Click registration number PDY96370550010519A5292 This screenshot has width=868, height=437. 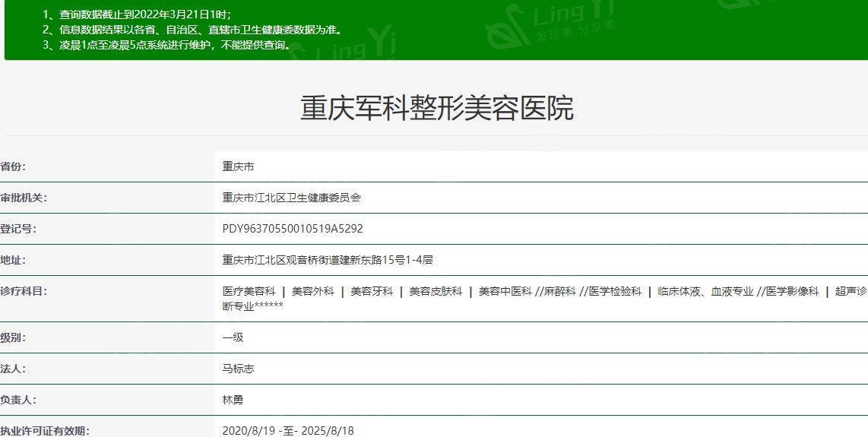(x=293, y=229)
